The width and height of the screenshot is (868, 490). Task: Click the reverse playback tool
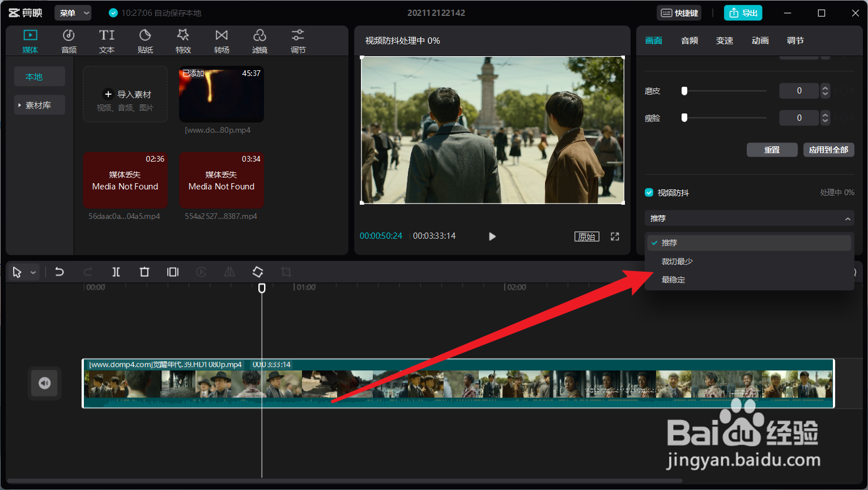point(201,272)
